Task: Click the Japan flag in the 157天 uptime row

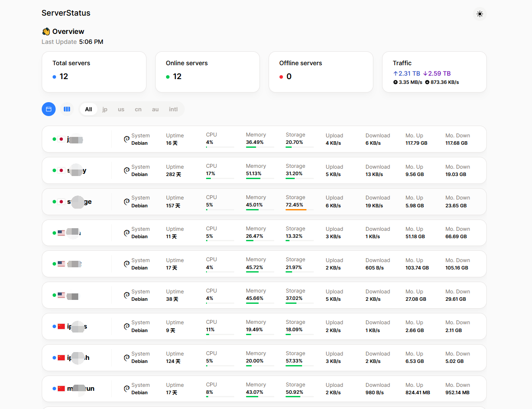Action: tap(61, 202)
